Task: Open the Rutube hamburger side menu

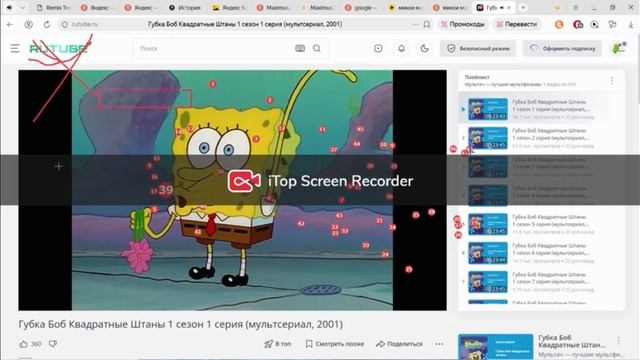Action: click(15, 49)
